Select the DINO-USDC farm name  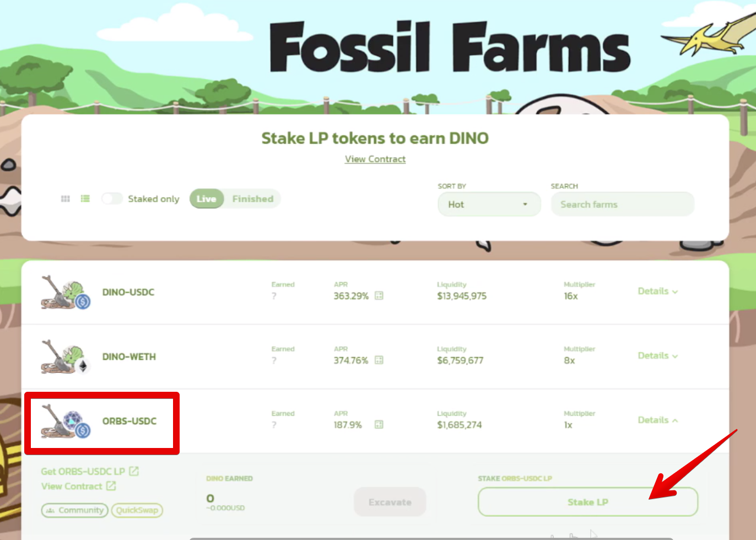[x=128, y=292]
